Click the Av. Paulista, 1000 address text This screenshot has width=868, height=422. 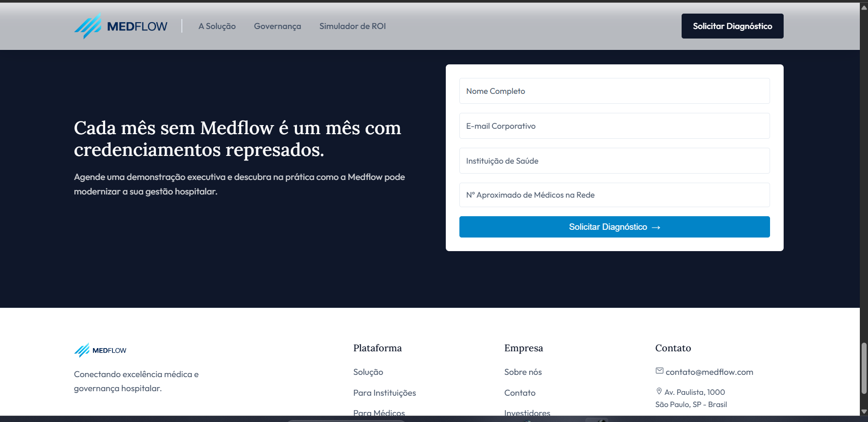pos(695,392)
